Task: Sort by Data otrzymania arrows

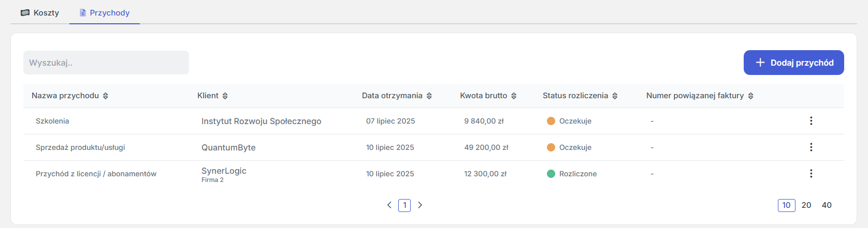Action: point(429,96)
